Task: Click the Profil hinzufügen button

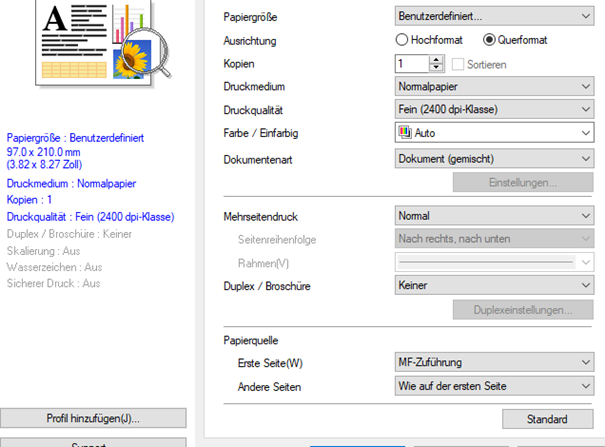Action: pos(93,418)
